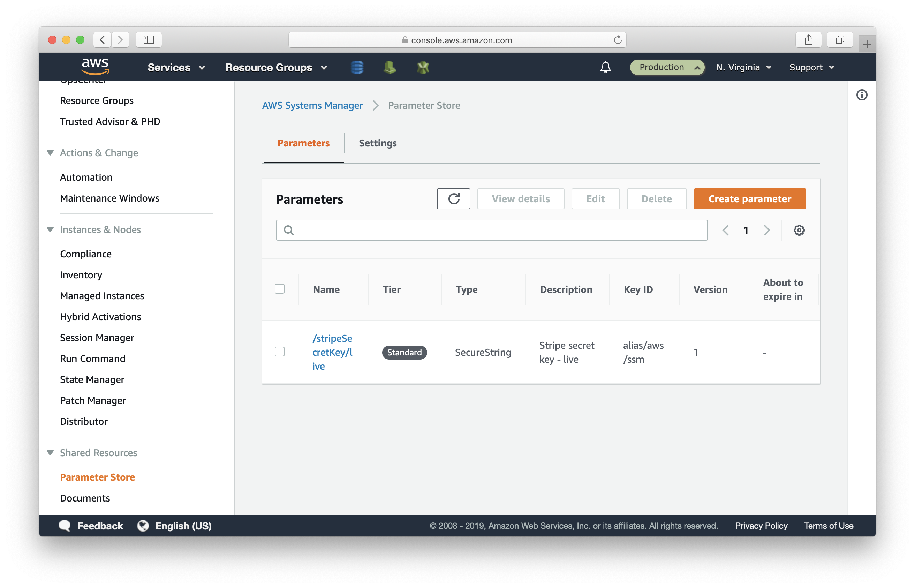This screenshot has height=588, width=915.
Task: Select the Parameters tab
Action: click(x=303, y=143)
